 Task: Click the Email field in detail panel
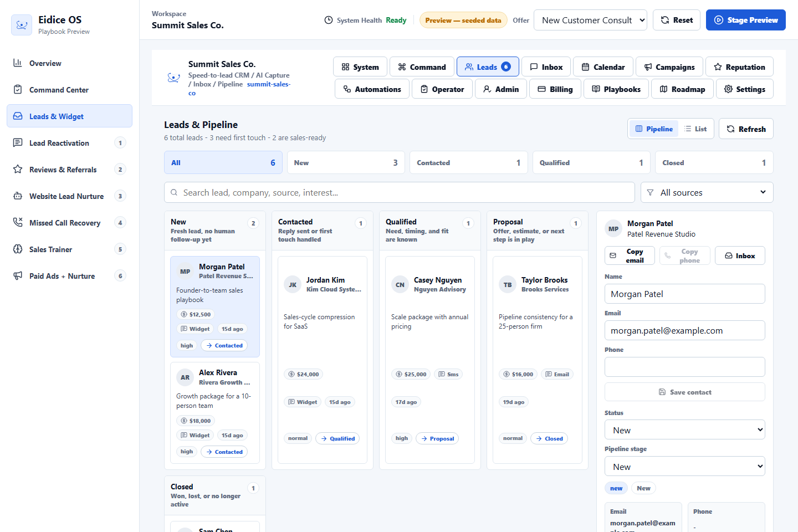click(685, 330)
